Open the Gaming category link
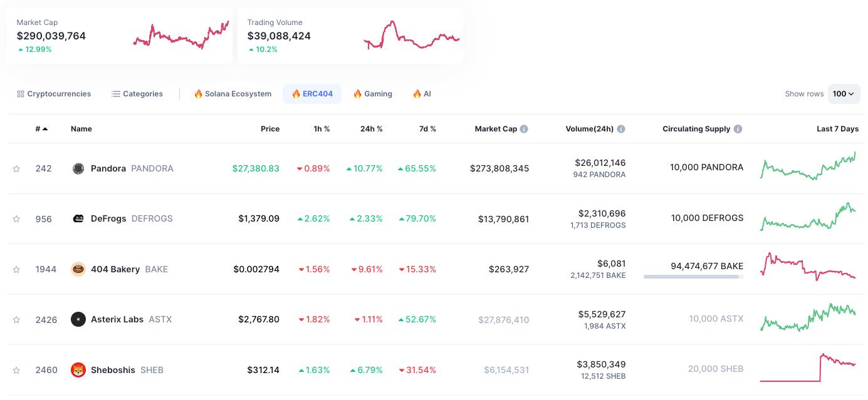Image resolution: width=868 pixels, height=400 pixels. click(x=372, y=94)
